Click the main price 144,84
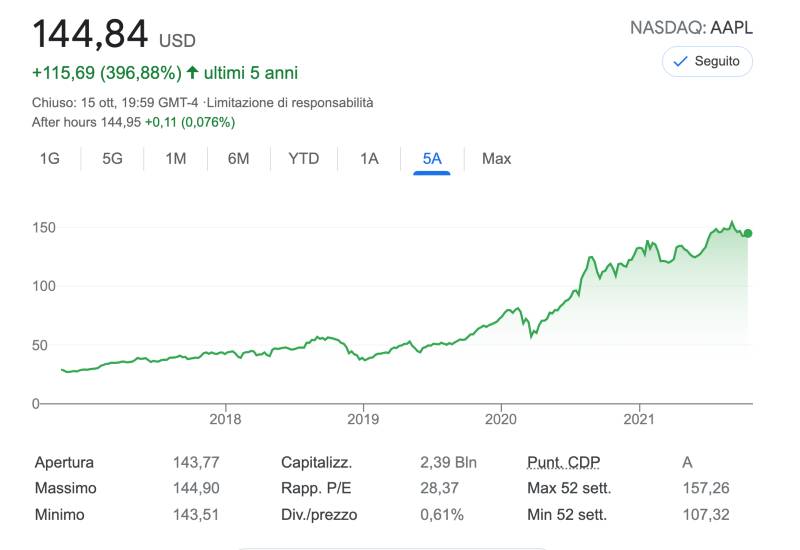Screen dimensions: 800x550 (90, 34)
